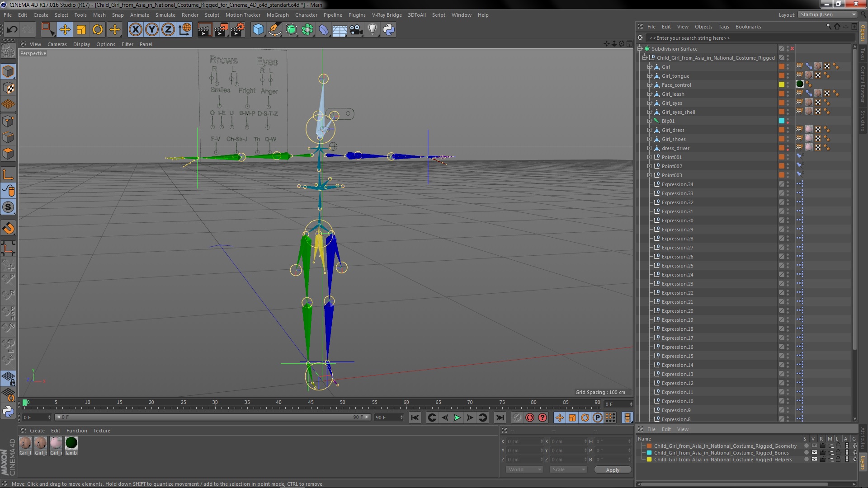This screenshot has height=488, width=868.
Task: Enable snap magnet icon
Action: tap(8, 228)
